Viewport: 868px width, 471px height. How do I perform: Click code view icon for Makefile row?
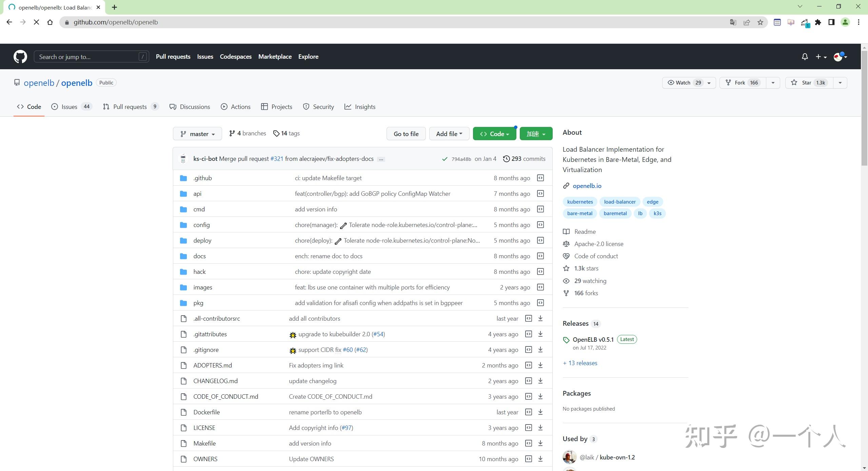click(529, 443)
